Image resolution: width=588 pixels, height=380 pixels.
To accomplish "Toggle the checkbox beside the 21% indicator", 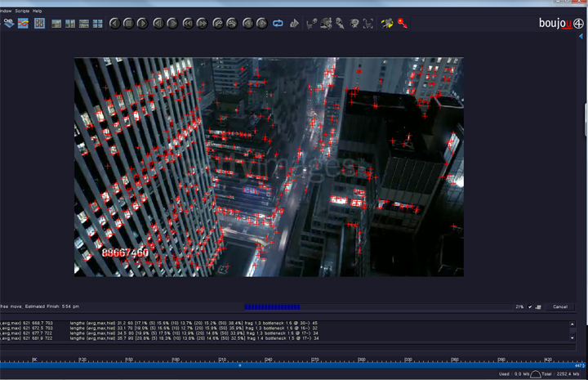I will click(x=530, y=306).
